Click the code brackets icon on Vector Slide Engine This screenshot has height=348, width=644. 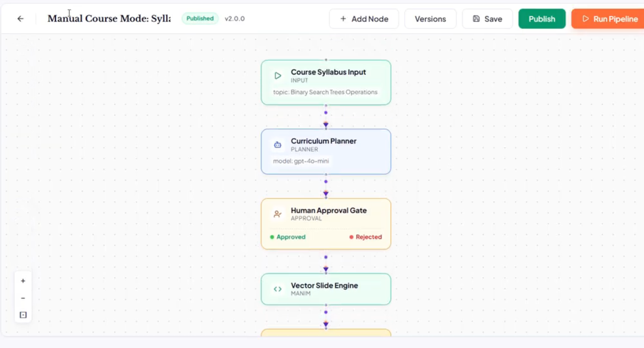[278, 289]
